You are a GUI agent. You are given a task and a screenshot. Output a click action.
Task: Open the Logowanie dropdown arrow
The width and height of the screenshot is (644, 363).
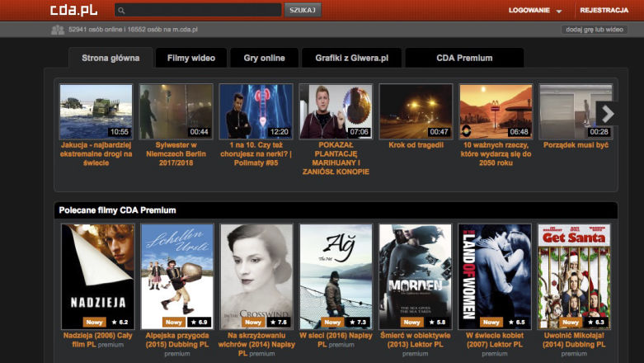point(559,12)
